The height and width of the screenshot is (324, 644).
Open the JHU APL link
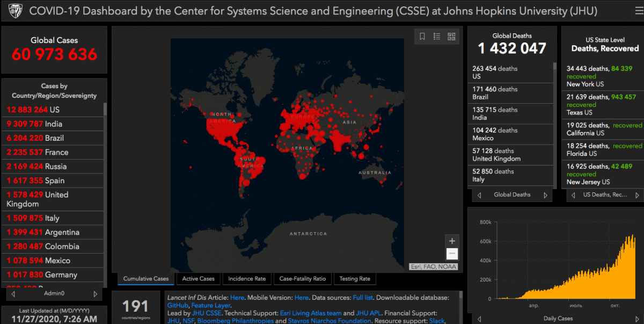[x=369, y=313]
